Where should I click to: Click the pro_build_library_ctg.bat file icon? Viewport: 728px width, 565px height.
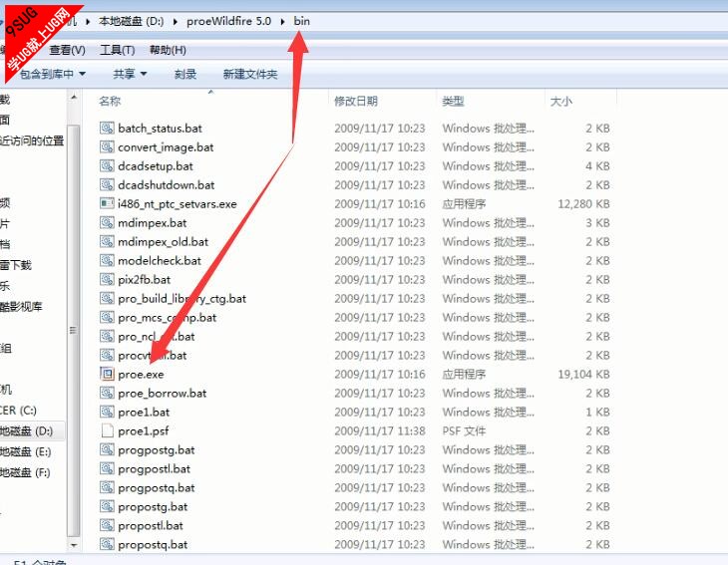pyautogui.click(x=107, y=298)
